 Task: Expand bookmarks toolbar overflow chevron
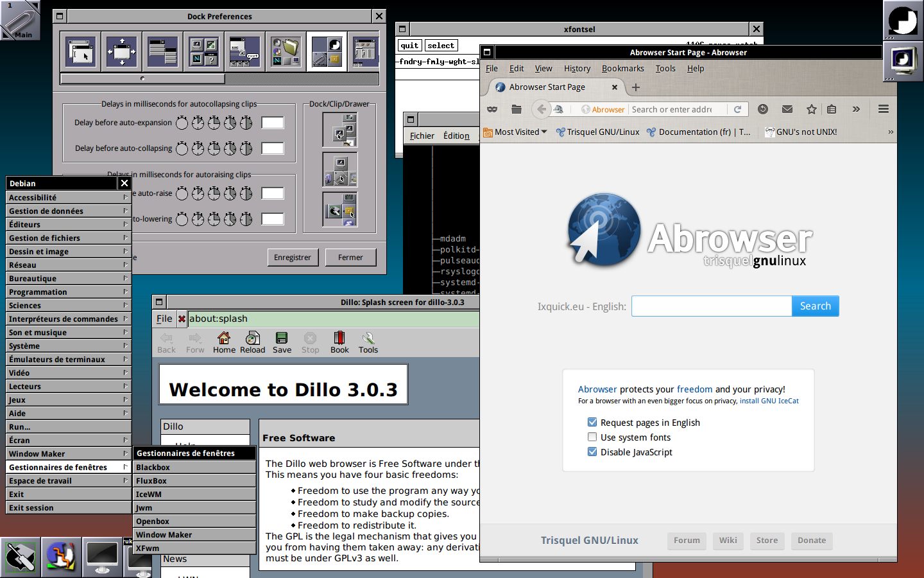[x=891, y=132]
